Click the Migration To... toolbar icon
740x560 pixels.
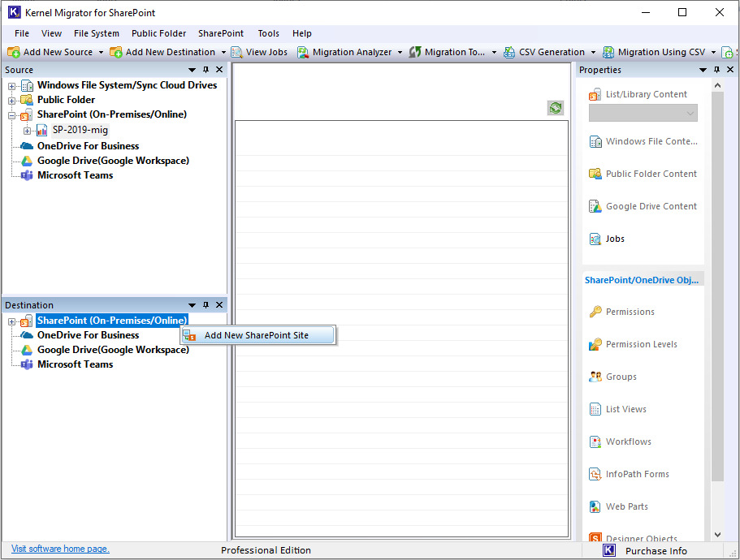point(415,52)
